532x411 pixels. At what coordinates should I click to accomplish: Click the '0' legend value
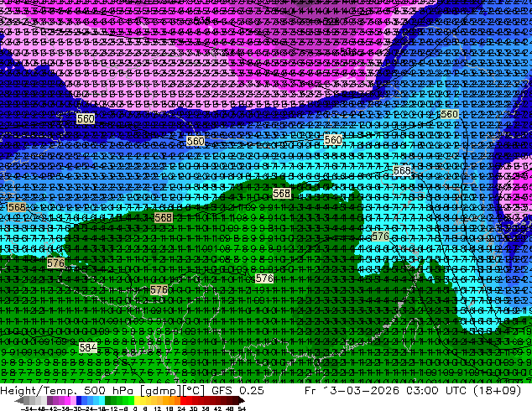point(135,409)
